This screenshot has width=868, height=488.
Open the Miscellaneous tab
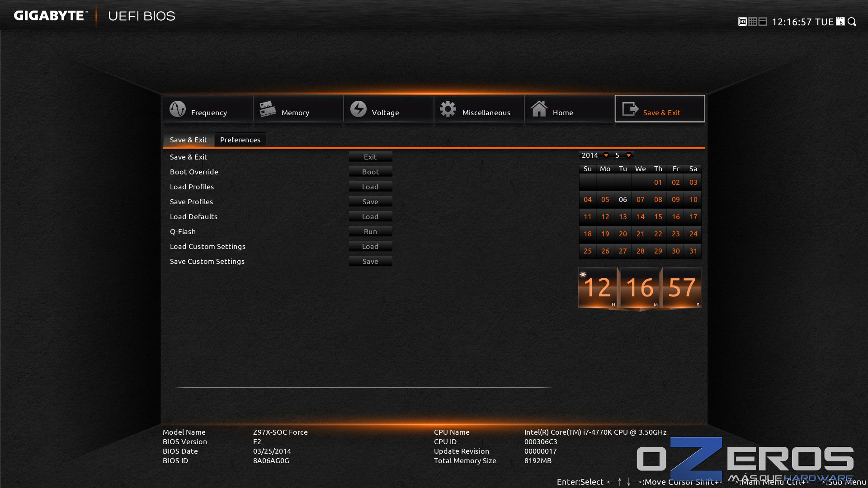tap(479, 109)
